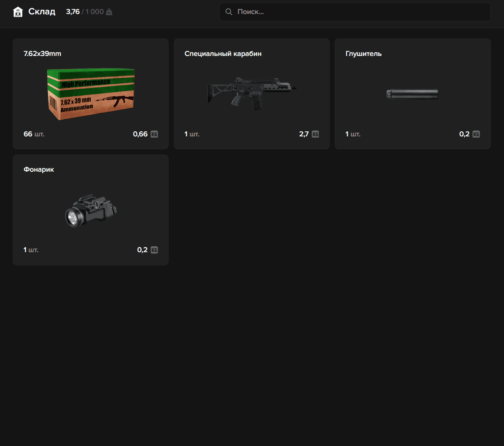The width and height of the screenshot is (504, 446).
Task: Click the Склад header title
Action: coord(42,12)
